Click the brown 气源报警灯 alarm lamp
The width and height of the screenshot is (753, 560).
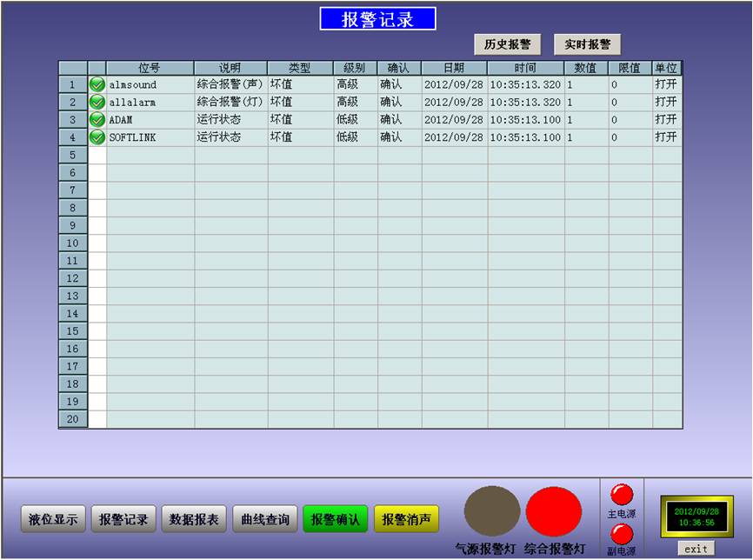click(x=492, y=511)
